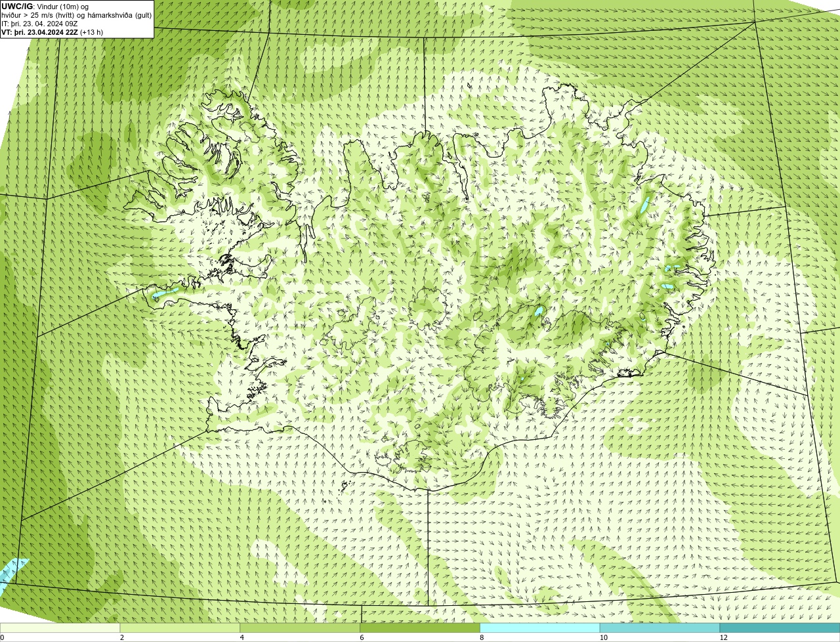Select the legend tick label "4"

(x=241, y=637)
